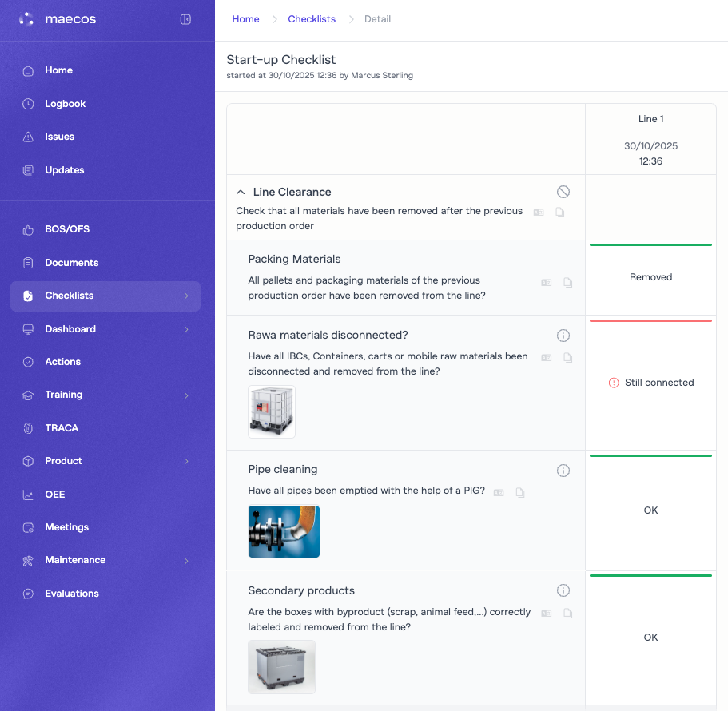Screen dimensions: 728x711
Task: Click the copy icon in Secondary products row
Action: tap(568, 614)
